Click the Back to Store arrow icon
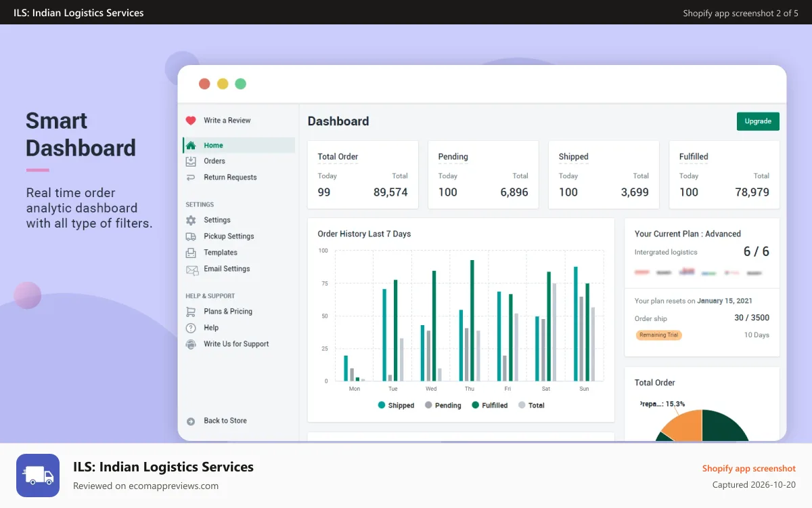 191,421
